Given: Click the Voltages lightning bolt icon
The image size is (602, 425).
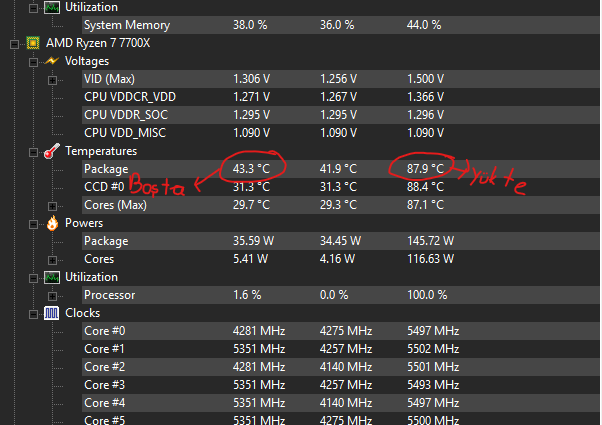Looking at the screenshot, I should 50,61.
